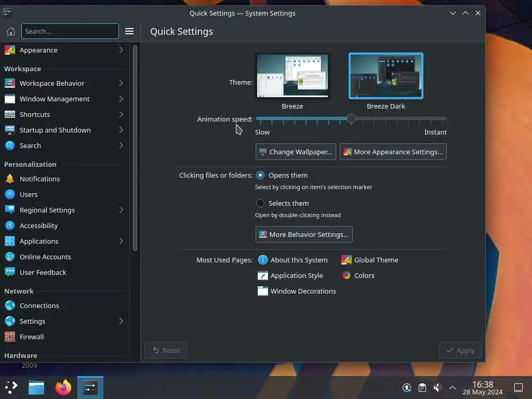
Task: Expand the Applications chevron
Action: (121, 241)
